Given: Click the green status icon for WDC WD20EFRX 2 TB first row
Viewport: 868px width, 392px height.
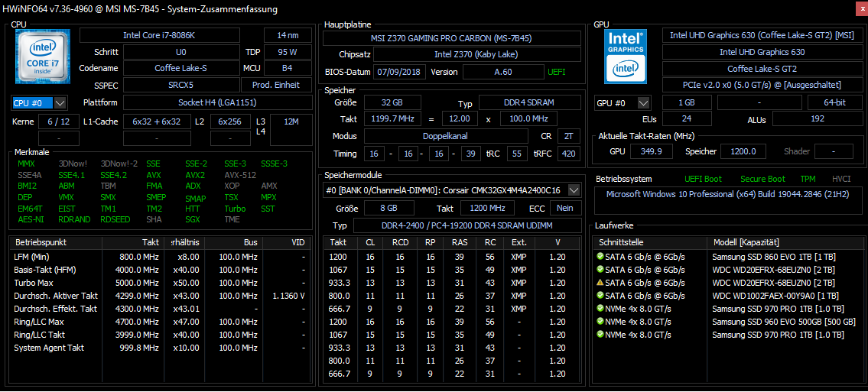Looking at the screenshot, I should 600,269.
